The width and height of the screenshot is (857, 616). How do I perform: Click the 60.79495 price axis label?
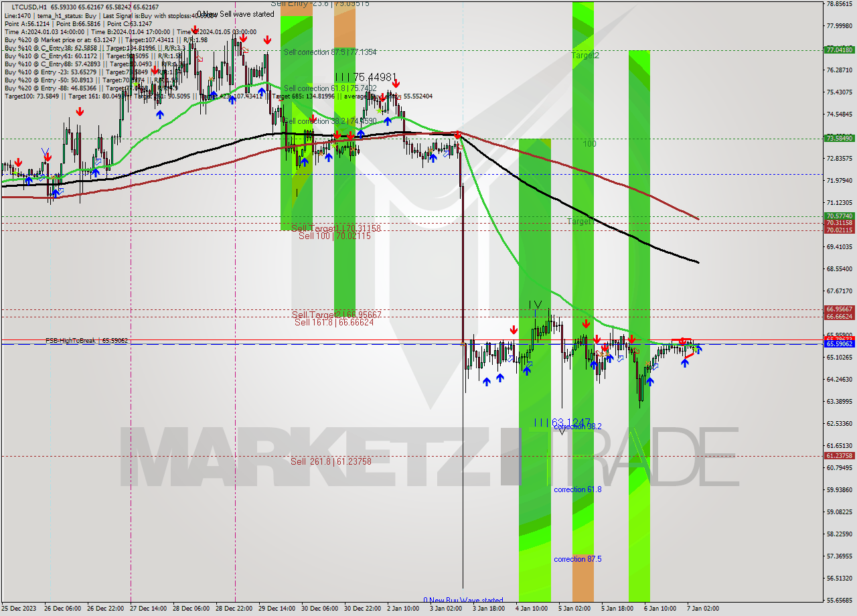(x=840, y=467)
